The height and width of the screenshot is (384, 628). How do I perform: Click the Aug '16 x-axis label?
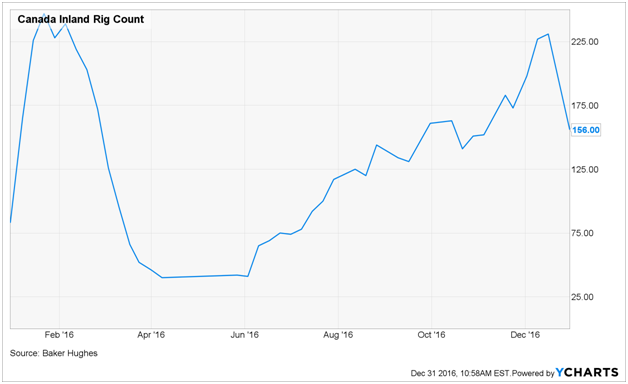coord(338,335)
